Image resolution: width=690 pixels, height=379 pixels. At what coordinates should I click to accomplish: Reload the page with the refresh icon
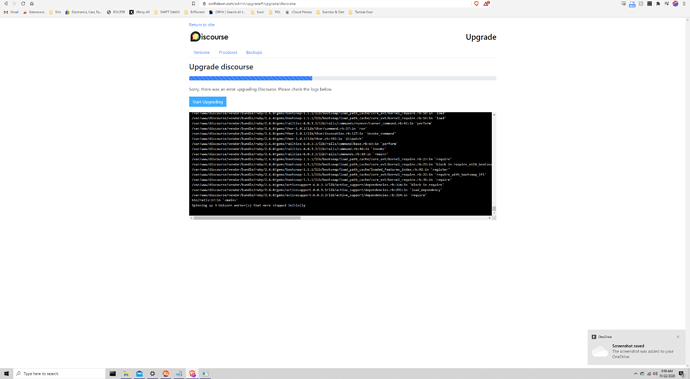(23, 4)
